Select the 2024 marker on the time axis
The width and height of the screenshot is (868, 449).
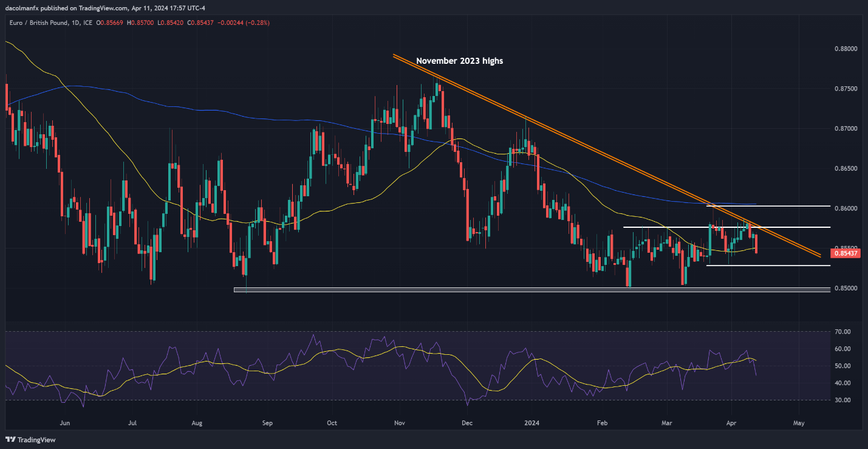[x=533, y=423]
